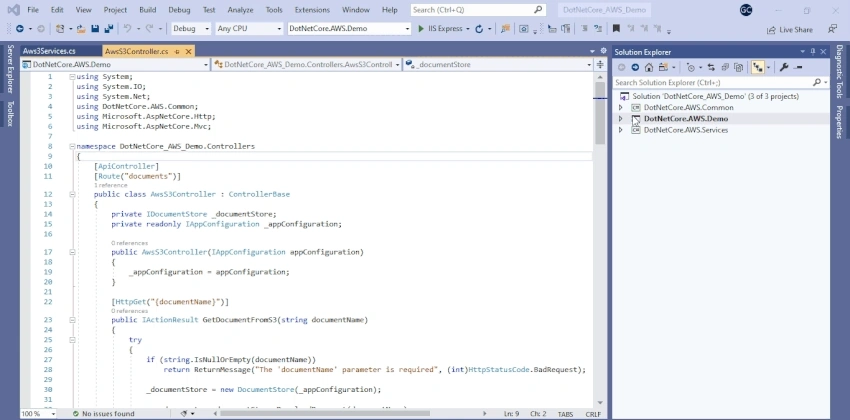The height and width of the screenshot is (420, 850).
Task: Open the Extensions menu
Action: coord(312,10)
